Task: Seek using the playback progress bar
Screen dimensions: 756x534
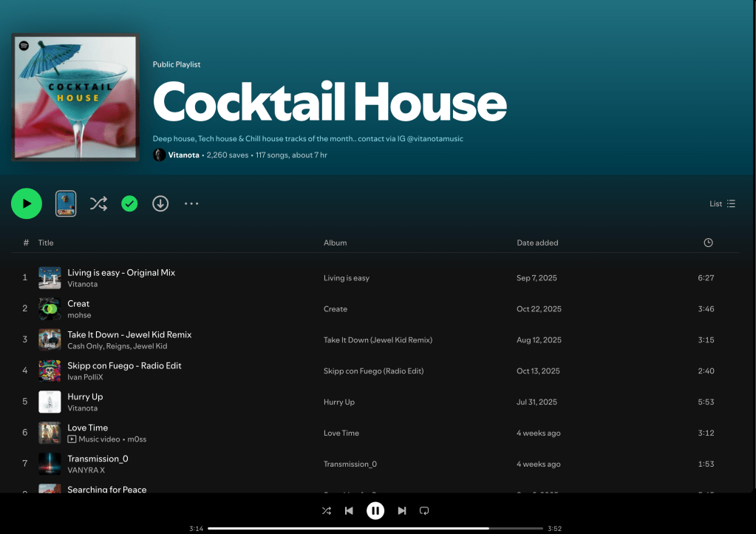Action: click(375, 528)
